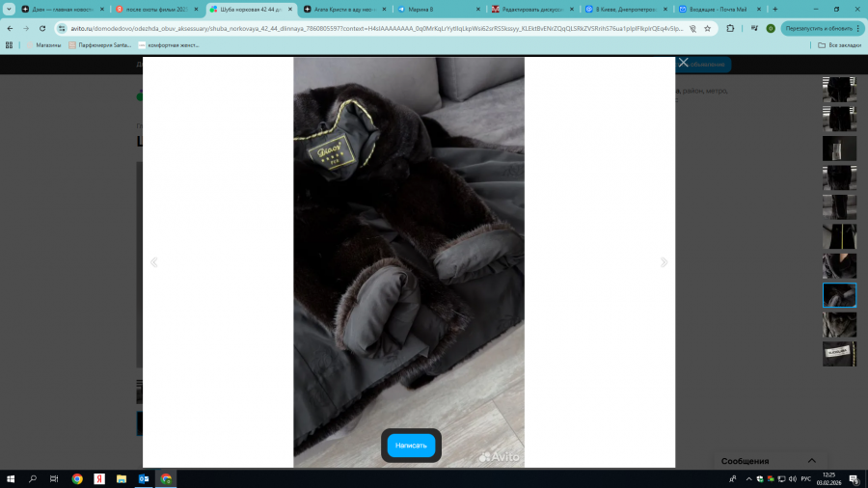This screenshot has width=868, height=488.
Task: Click the blue Написать button
Action: point(411,446)
